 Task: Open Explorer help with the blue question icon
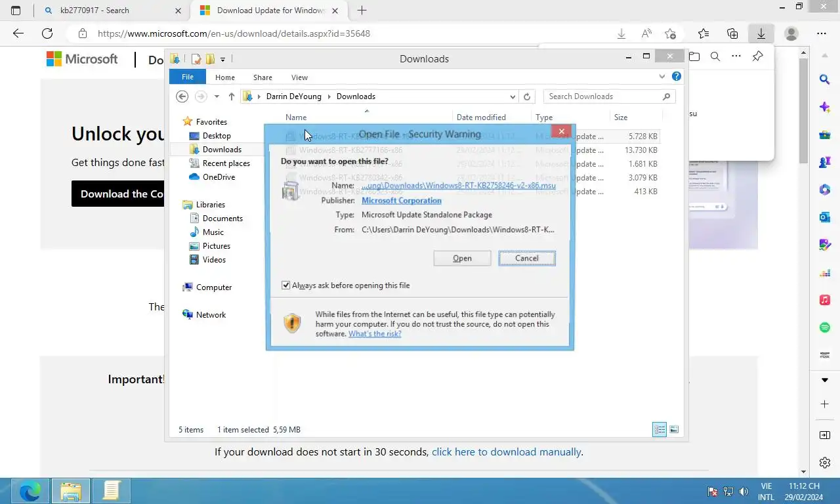tap(677, 77)
